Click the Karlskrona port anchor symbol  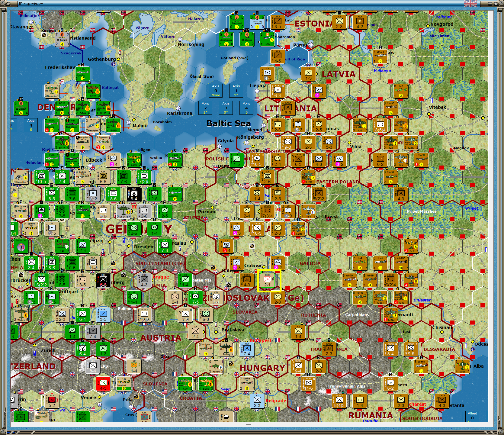(x=178, y=108)
